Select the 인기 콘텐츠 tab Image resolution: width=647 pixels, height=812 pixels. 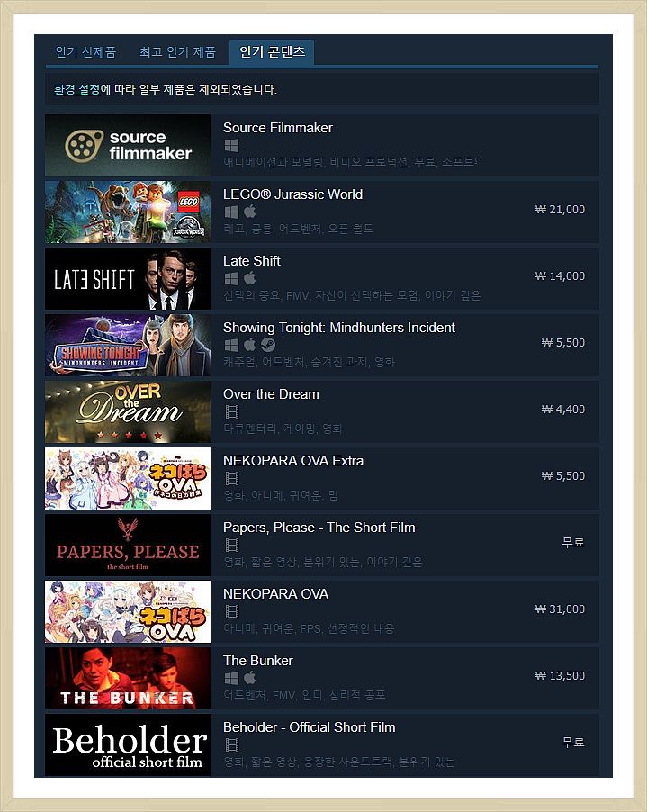(272, 52)
